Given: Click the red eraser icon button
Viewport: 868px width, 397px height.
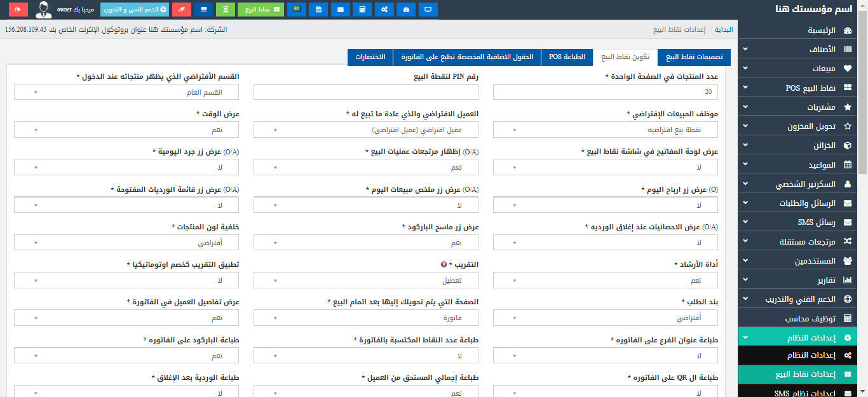Looking at the screenshot, I should click(182, 10).
